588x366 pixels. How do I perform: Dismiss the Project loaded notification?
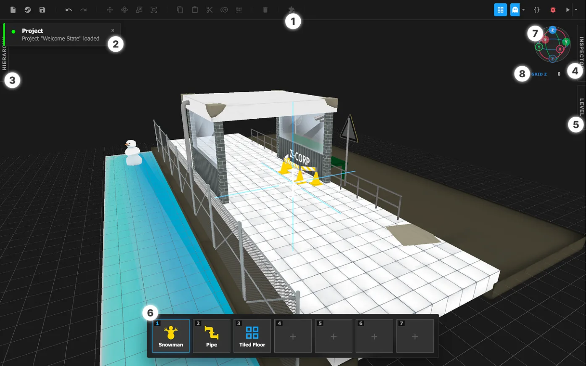coord(113,31)
